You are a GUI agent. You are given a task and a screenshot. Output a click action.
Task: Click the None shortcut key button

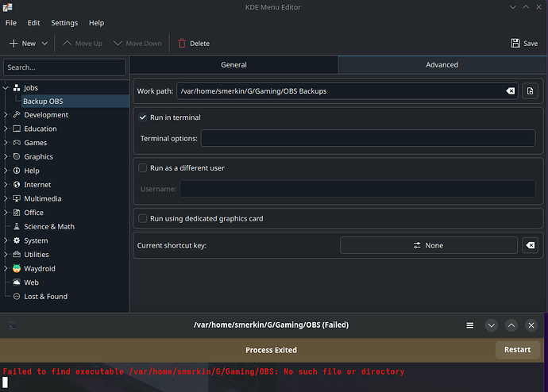click(428, 246)
